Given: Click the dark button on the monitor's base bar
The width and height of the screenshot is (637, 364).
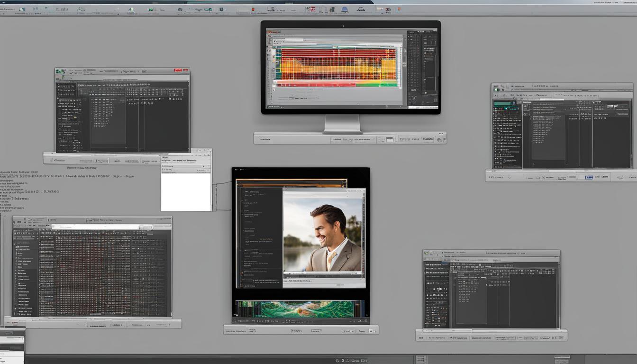Looking at the screenshot, I should click(x=428, y=139).
